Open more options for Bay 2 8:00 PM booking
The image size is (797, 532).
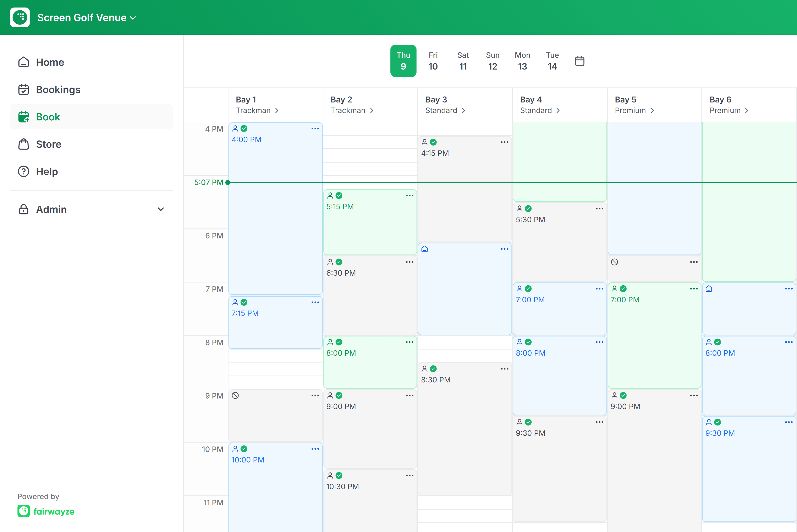[x=410, y=342]
